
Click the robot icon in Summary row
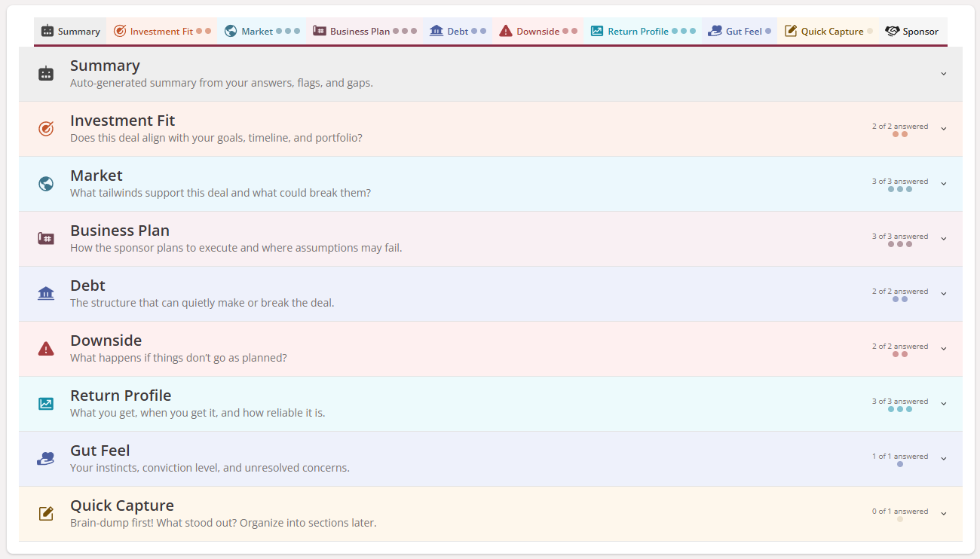click(x=46, y=74)
